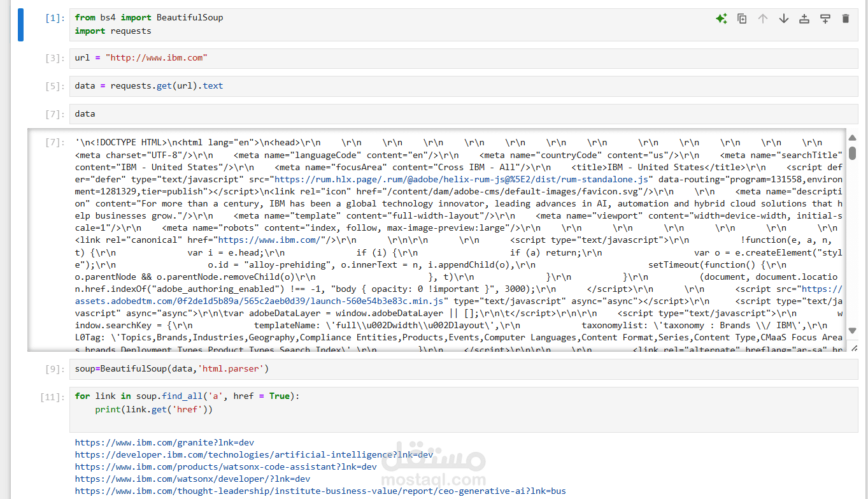The image size is (868, 499).
Task: Open the developer.ibm.com artificial-intelligence link
Action: [x=254, y=454]
